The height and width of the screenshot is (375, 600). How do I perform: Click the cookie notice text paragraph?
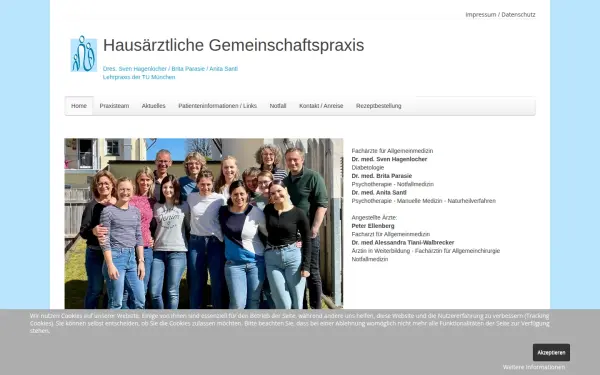290,323
